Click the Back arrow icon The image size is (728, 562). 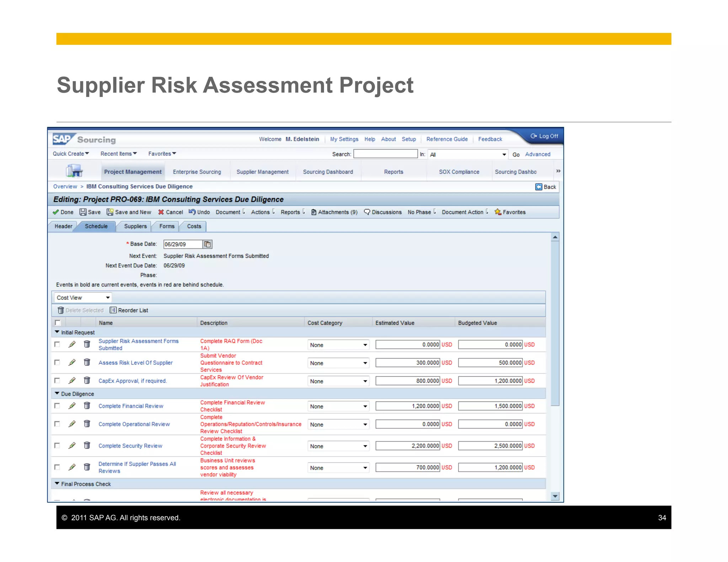tap(539, 187)
